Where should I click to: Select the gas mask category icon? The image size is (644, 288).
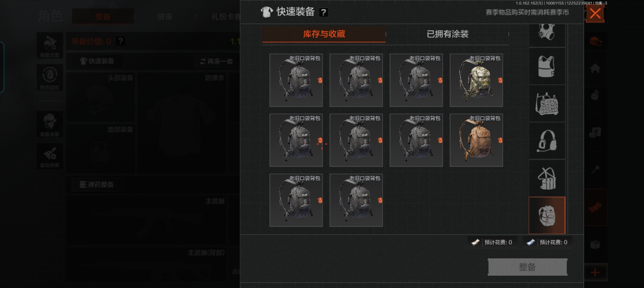(547, 33)
